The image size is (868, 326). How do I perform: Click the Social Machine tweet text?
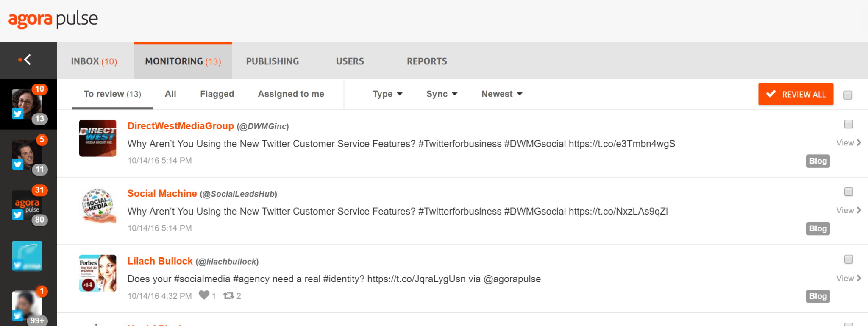(398, 211)
